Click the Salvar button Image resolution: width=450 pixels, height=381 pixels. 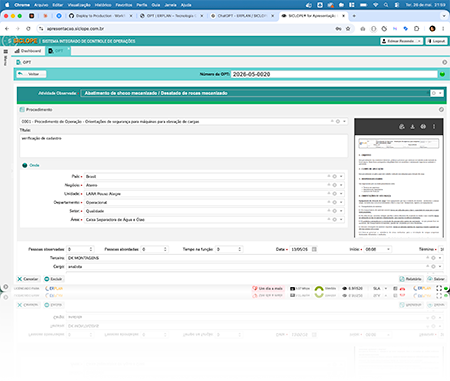pyautogui.click(x=436, y=279)
